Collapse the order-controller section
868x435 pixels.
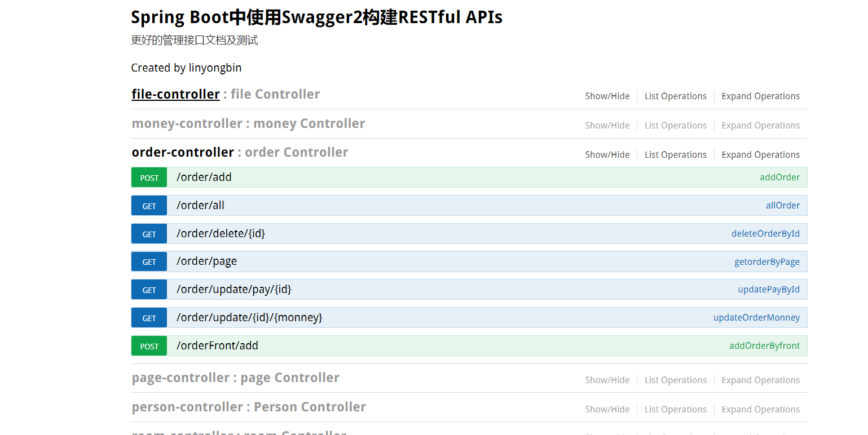point(183,152)
